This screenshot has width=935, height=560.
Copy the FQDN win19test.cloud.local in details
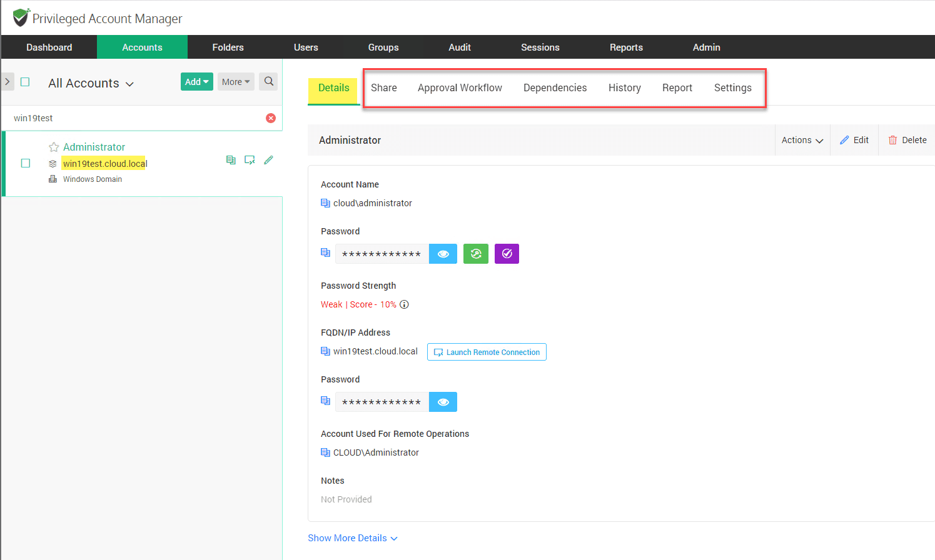coord(325,351)
